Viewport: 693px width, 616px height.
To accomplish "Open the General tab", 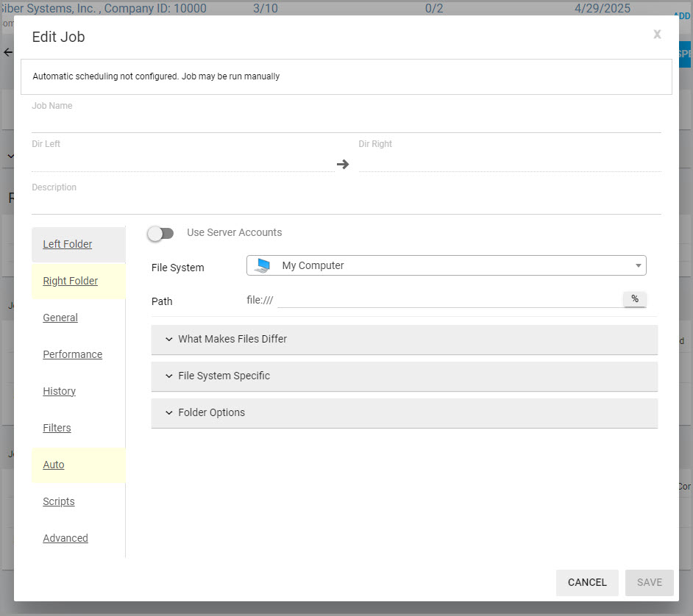I will (60, 318).
